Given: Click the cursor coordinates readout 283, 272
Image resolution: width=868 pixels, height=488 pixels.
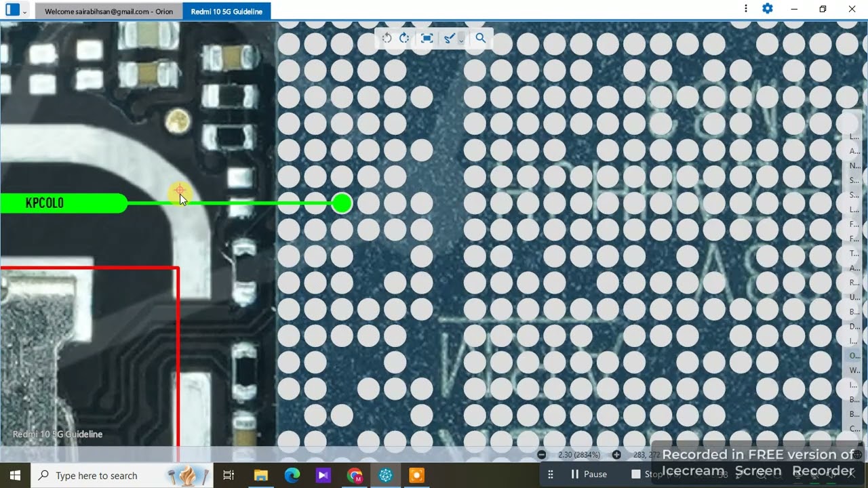Looking at the screenshot, I should [x=646, y=455].
